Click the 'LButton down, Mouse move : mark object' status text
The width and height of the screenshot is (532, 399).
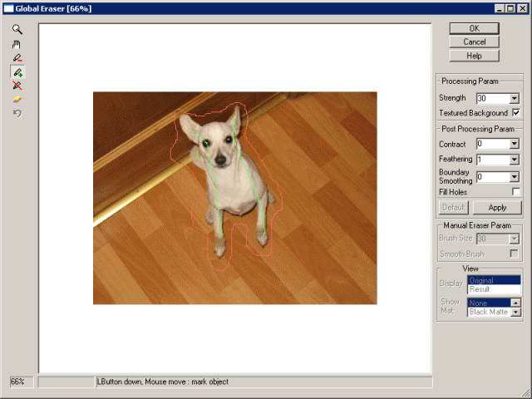[163, 382]
